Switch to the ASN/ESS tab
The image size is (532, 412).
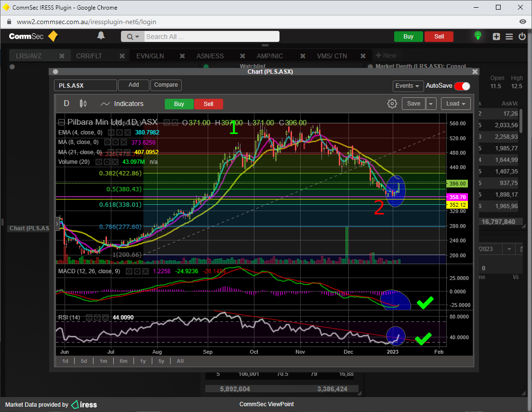tap(210, 56)
